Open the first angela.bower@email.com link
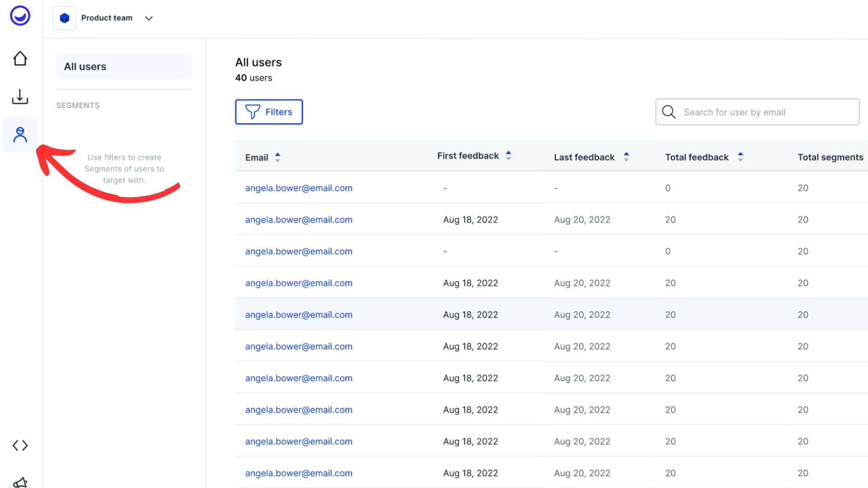This screenshot has width=868, height=488. (x=298, y=188)
